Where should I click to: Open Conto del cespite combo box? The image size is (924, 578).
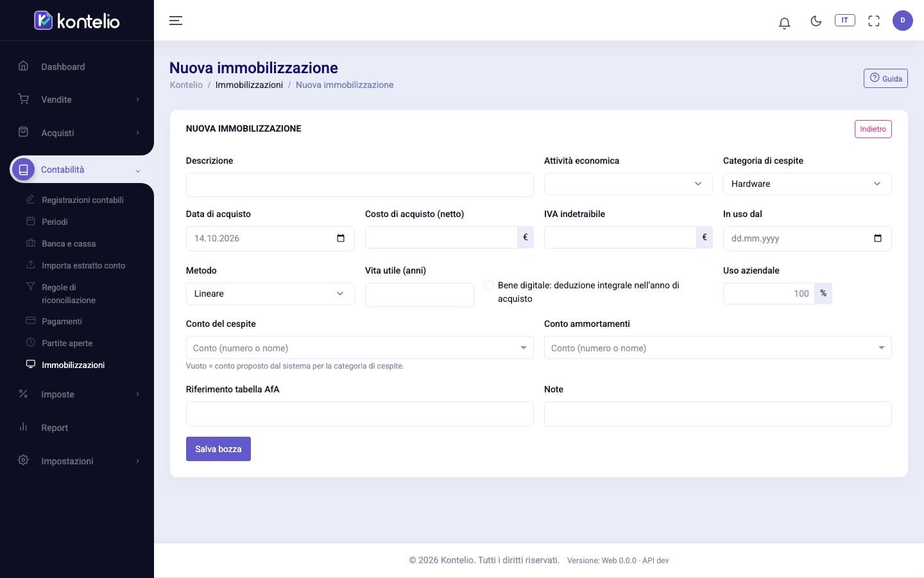point(359,347)
